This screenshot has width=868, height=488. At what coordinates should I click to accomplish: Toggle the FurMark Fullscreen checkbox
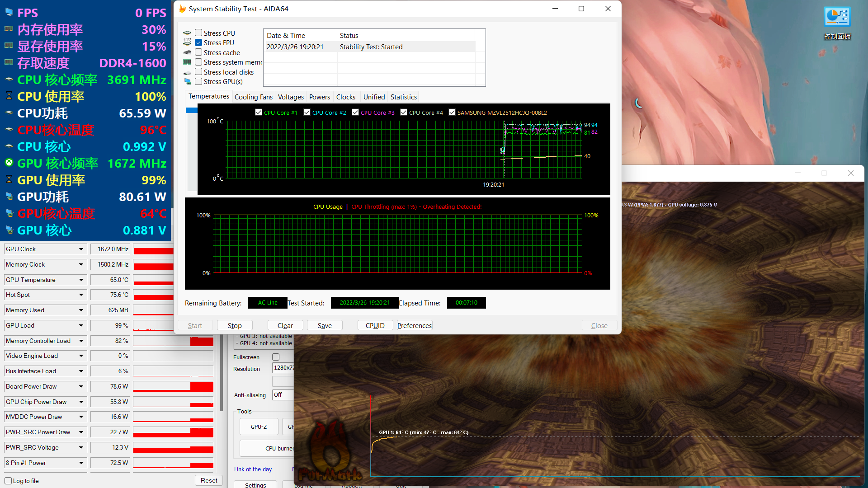(x=276, y=357)
